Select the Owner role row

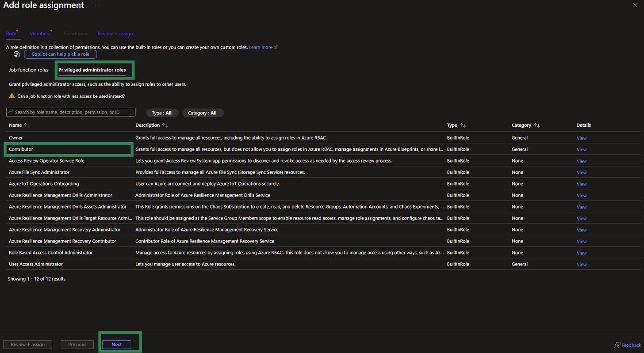[323, 138]
